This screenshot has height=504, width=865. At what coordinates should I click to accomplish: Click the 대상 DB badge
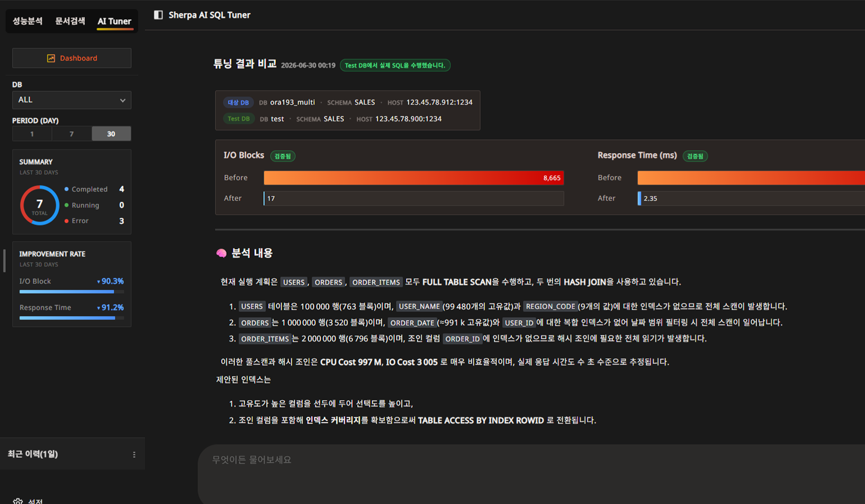click(x=238, y=102)
